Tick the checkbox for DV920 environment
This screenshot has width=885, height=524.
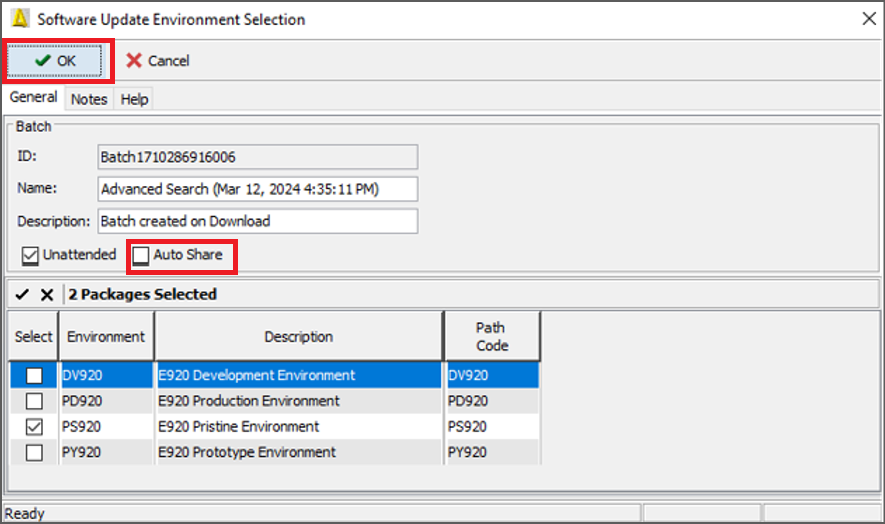[34, 375]
